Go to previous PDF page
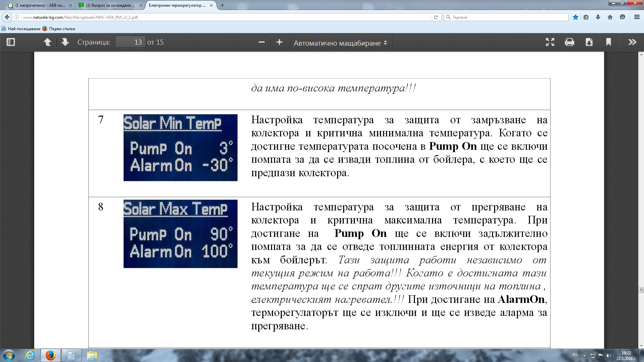 coord(47,42)
